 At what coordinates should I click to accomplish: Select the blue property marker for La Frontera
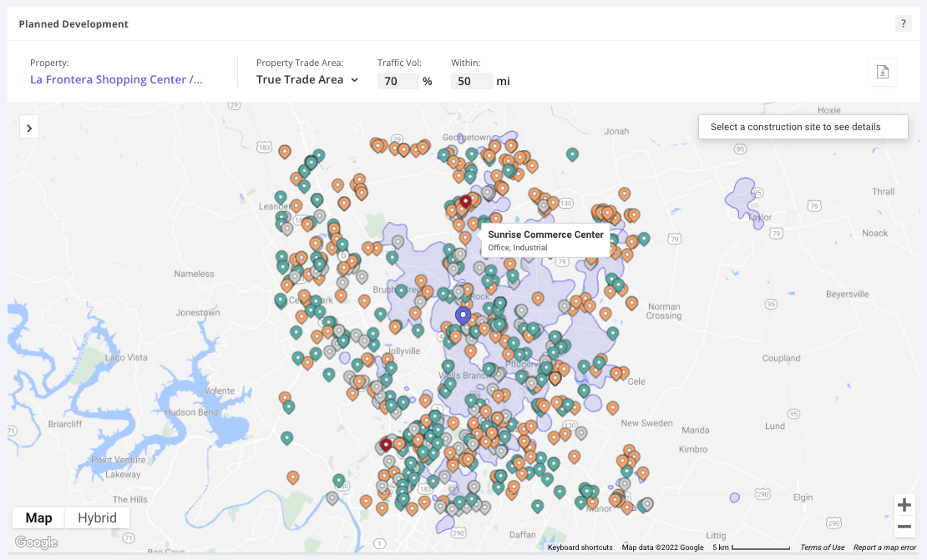(x=463, y=315)
